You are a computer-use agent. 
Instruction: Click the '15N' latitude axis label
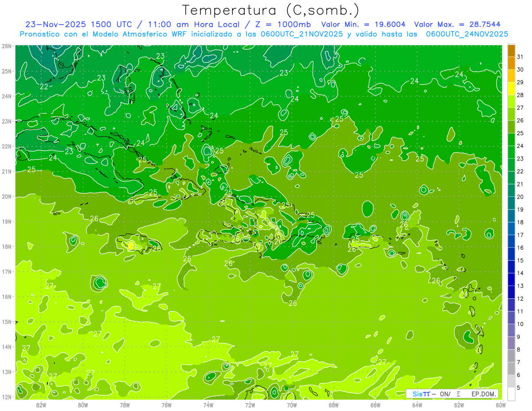7,321
